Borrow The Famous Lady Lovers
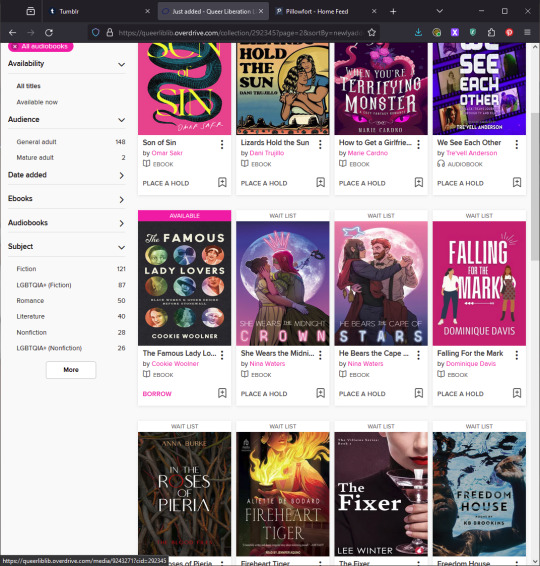 pos(157,394)
